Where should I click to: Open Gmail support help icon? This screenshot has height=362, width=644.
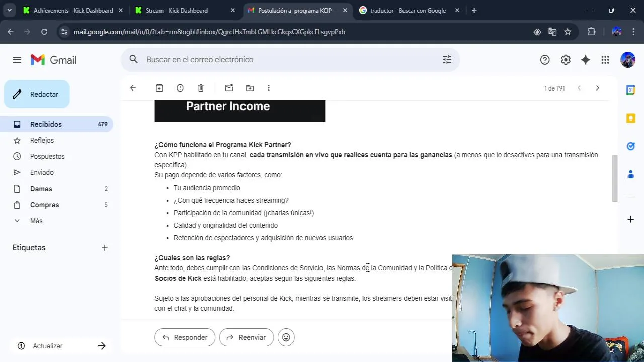(545, 60)
